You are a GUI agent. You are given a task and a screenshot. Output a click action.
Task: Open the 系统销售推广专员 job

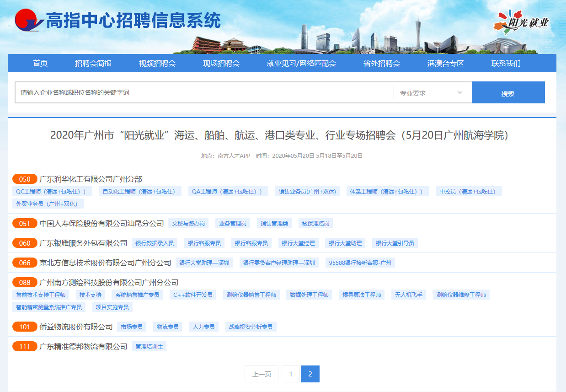click(137, 295)
